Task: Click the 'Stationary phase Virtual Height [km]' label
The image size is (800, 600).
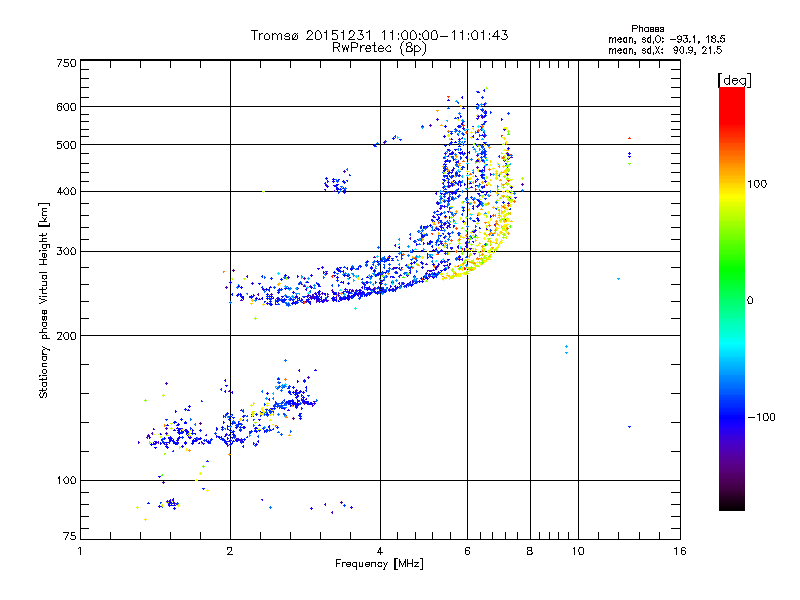Action: click(x=44, y=300)
